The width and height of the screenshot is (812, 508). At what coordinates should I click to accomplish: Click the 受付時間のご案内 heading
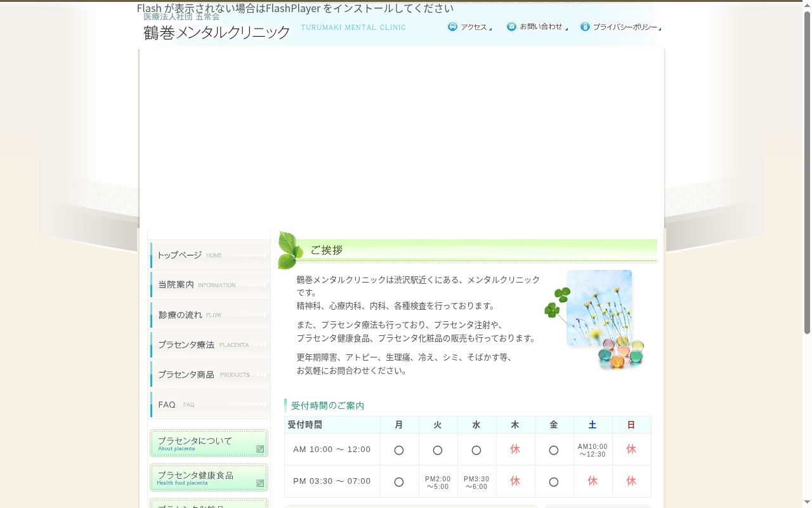point(327,405)
